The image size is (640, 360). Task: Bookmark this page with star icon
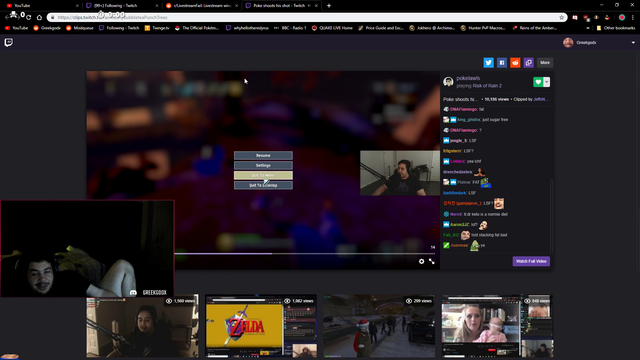[562, 17]
